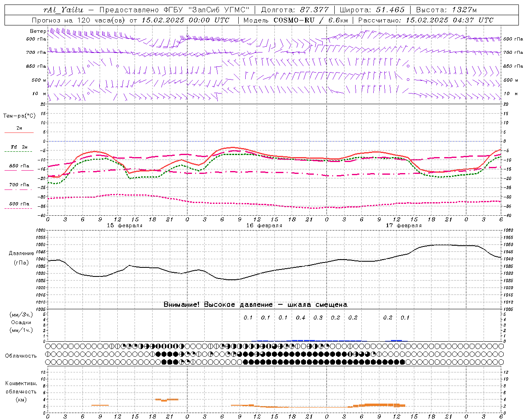Click the model label COSMO-RU / 6.6км
This screenshot has width=525, height=420.
pos(311,20)
